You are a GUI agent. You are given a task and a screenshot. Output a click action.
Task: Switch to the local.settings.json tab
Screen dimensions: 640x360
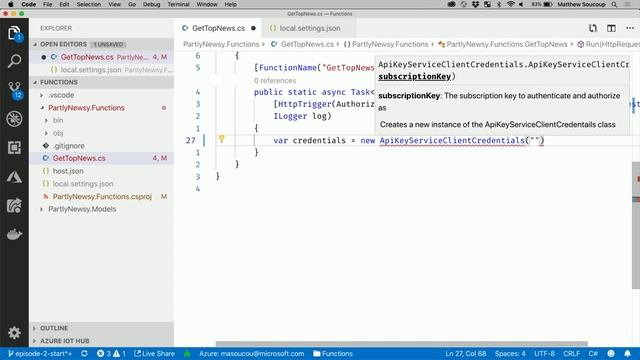tap(310, 28)
